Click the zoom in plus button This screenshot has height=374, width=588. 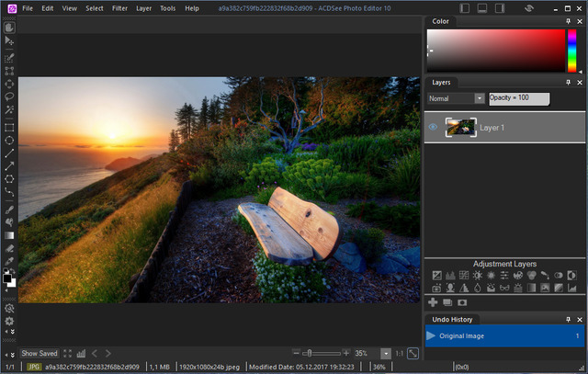pyautogui.click(x=346, y=353)
